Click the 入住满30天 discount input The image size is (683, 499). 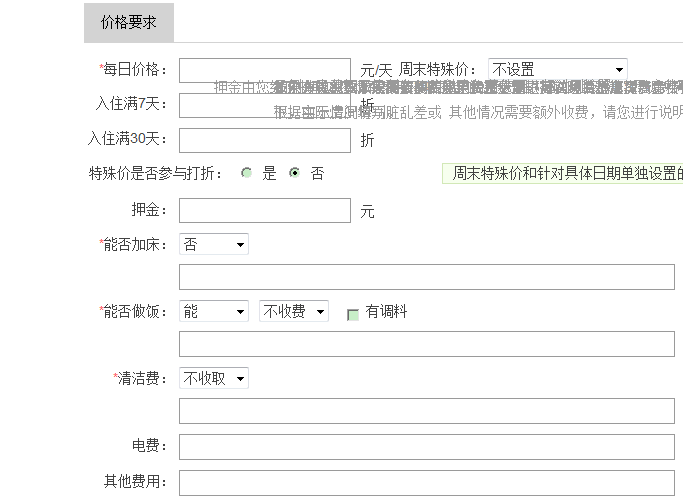265,140
